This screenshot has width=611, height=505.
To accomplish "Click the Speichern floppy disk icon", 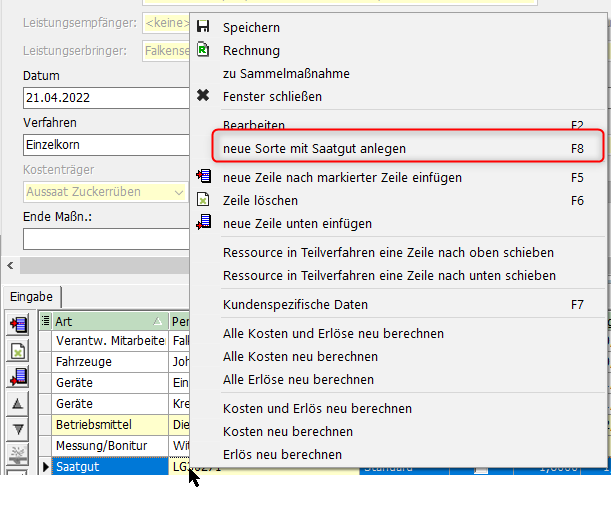I will (204, 27).
